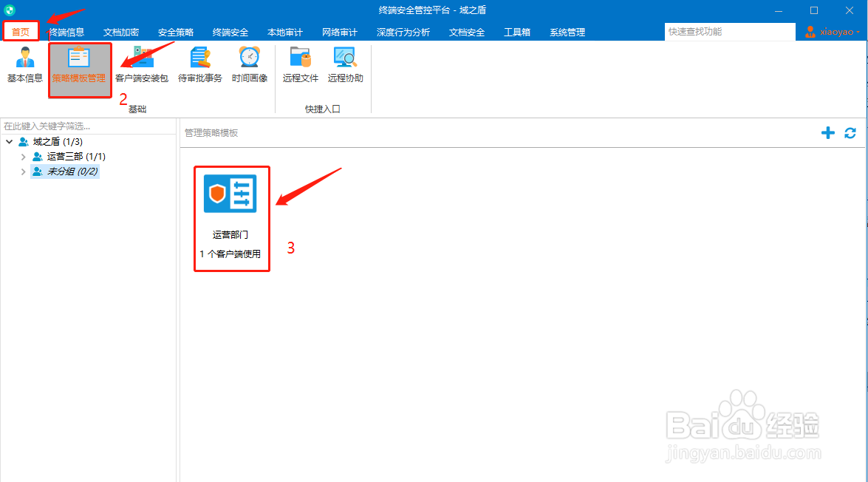This screenshot has width=868, height=482.
Task: Expand the 运营三部 group in the tree
Action: click(23, 156)
